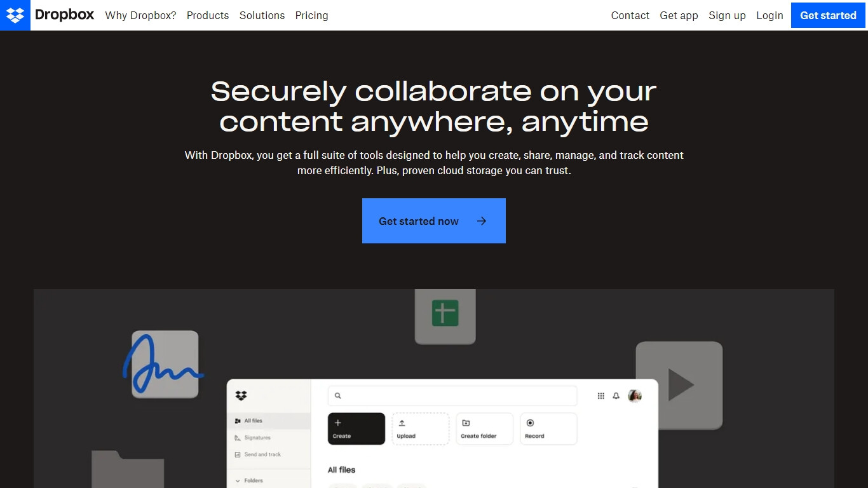The height and width of the screenshot is (488, 868).
Task: Collapse the Folders section chevron
Action: pos(238,481)
